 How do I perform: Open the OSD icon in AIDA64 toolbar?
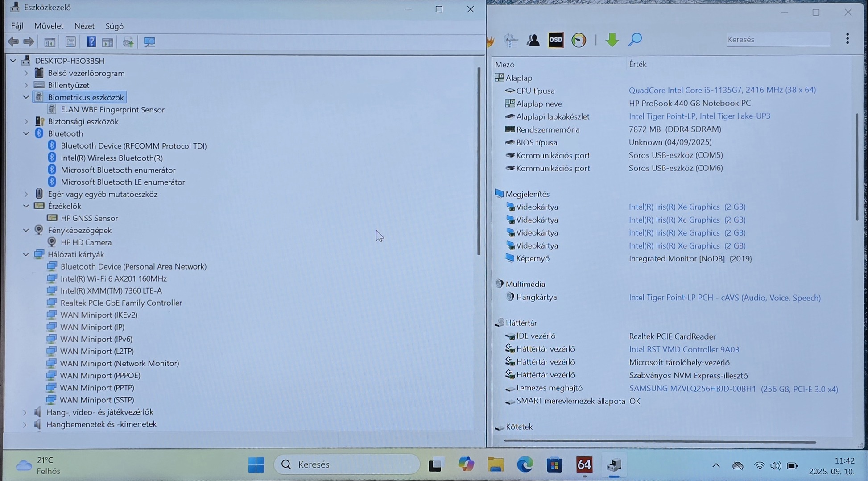click(556, 40)
